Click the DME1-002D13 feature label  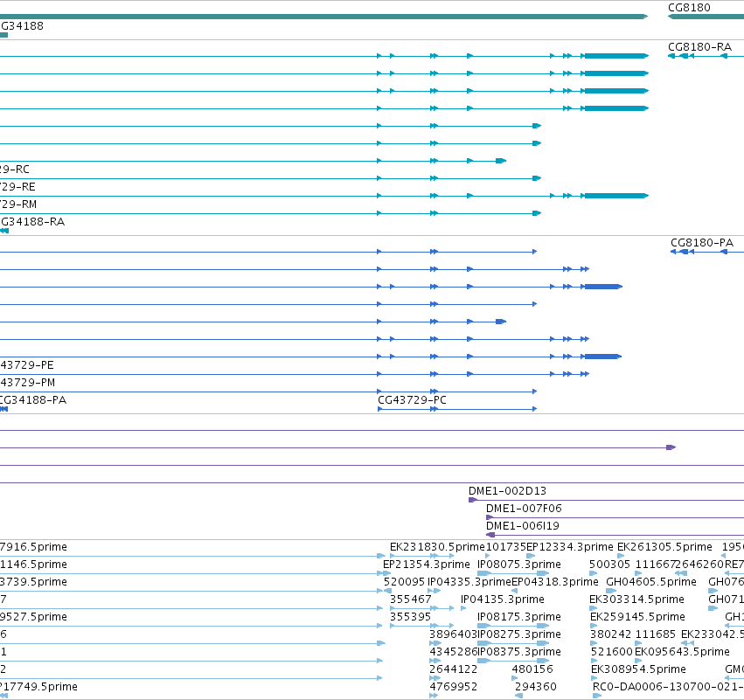tap(507, 491)
